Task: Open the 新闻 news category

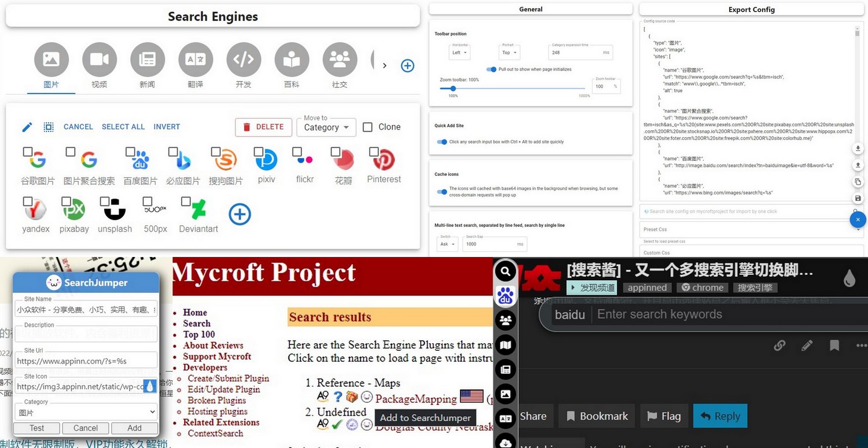Action: click(148, 59)
